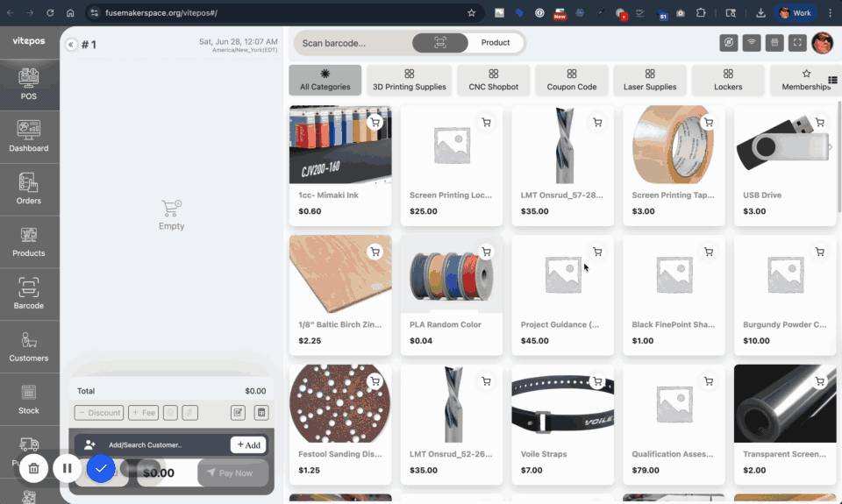Image resolution: width=842 pixels, height=504 pixels.
Task: Open Barcode section in sidebar
Action: point(29,295)
